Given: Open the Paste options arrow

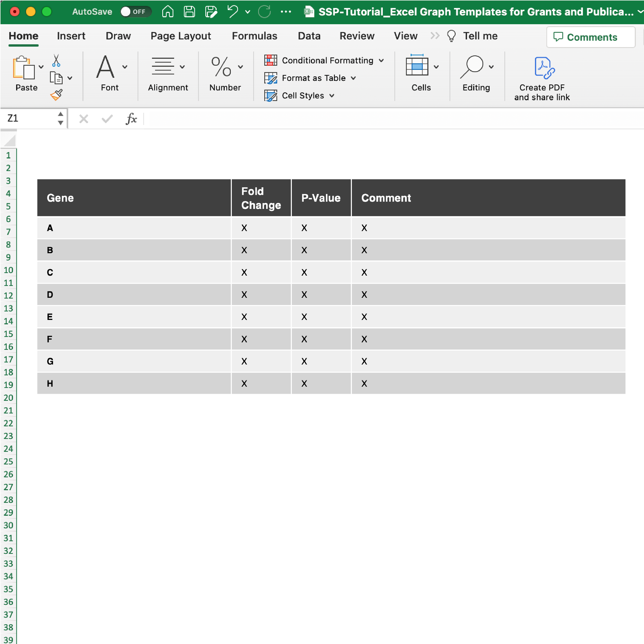Looking at the screenshot, I should click(x=41, y=67).
